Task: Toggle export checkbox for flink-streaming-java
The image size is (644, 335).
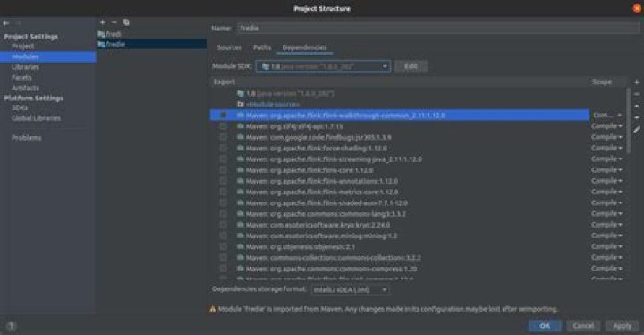Action: click(223, 159)
